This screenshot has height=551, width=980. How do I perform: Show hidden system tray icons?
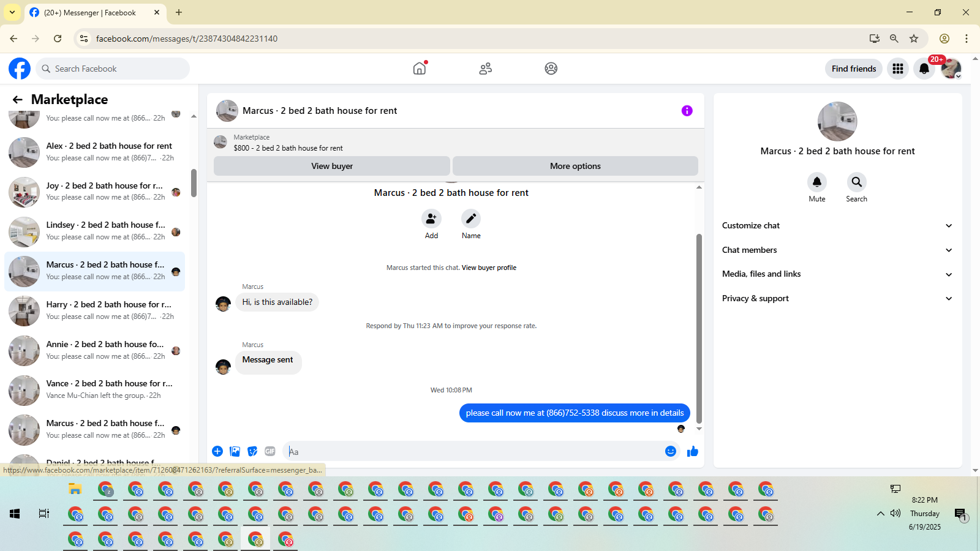click(881, 514)
